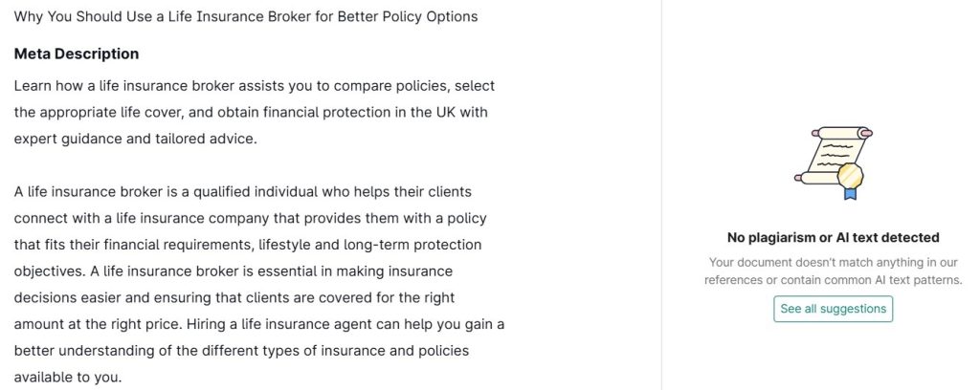The height and width of the screenshot is (390, 980).
Task: Click the blue ribbon under the seal
Action: point(850,193)
